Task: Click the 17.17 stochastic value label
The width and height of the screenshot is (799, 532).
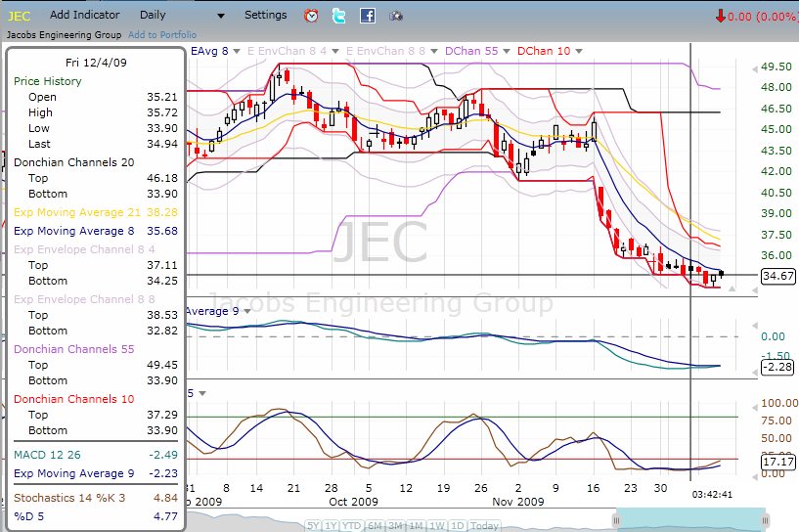Action: [777, 462]
